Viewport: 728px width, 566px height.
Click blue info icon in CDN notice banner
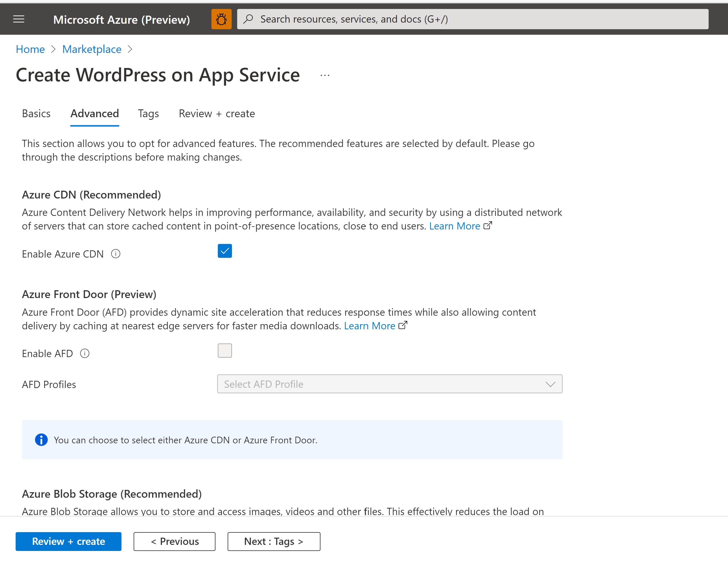[41, 440]
